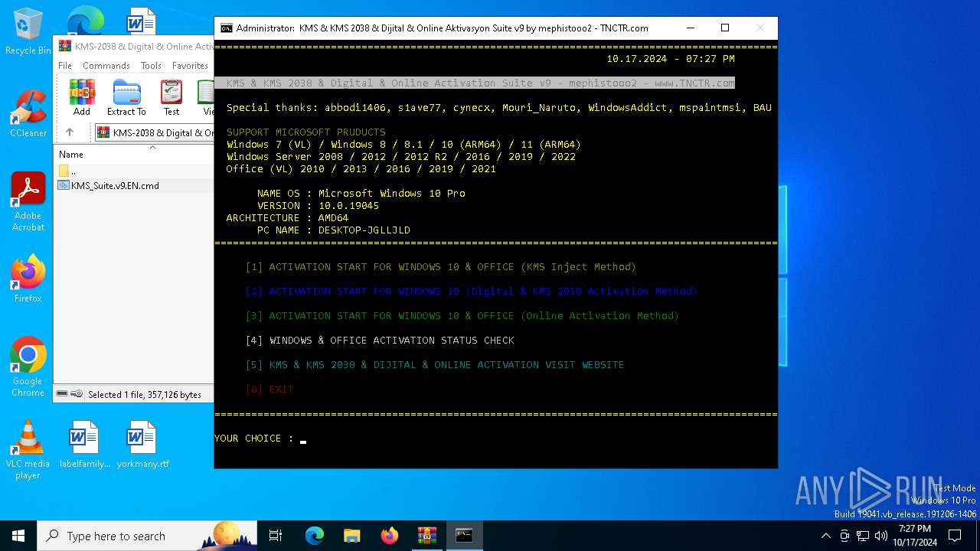
Task: Open Task View from taskbar
Action: (276, 536)
